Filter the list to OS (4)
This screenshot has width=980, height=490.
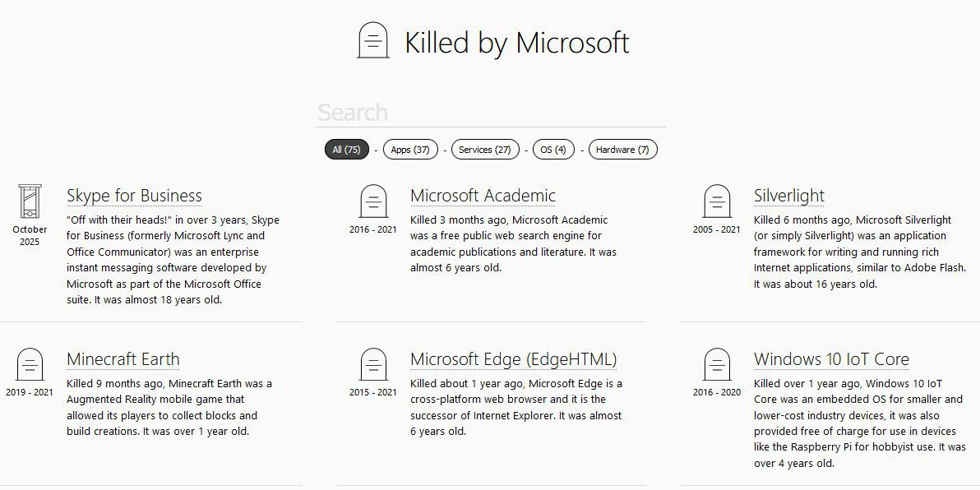tap(552, 150)
